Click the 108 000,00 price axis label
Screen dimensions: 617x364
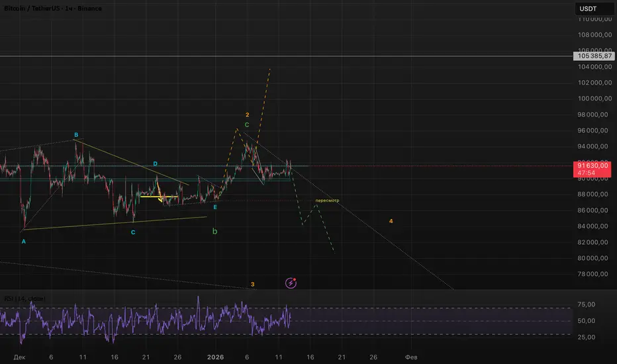[x=595, y=34]
